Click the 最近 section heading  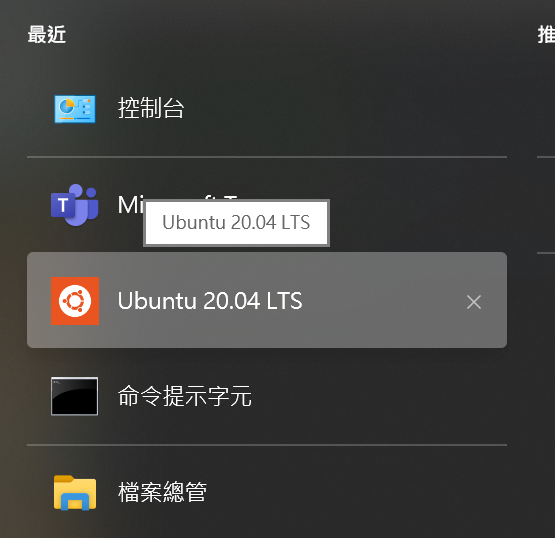[47, 35]
